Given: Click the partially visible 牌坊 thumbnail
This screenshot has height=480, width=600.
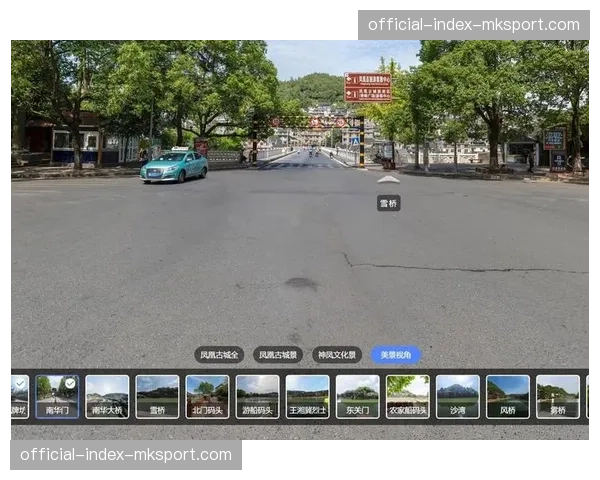Looking at the screenshot, I should [18, 396].
